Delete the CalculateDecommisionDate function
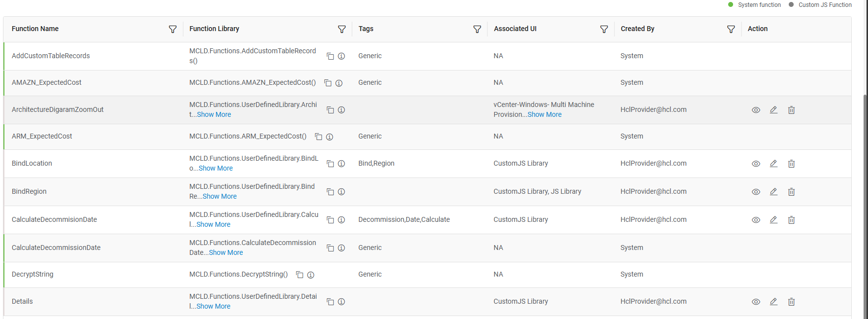Image resolution: width=868 pixels, height=319 pixels. click(x=791, y=220)
